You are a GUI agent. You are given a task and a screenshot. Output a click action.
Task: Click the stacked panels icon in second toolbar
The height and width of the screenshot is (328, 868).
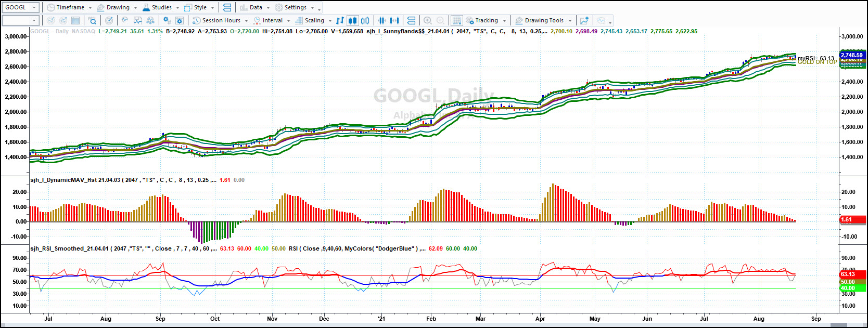[411, 20]
